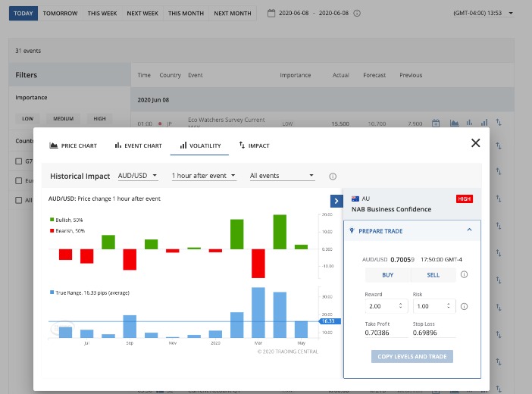Viewport: 532px width, 394px height.
Task: Close the historical impact dialog
Action: click(x=475, y=143)
